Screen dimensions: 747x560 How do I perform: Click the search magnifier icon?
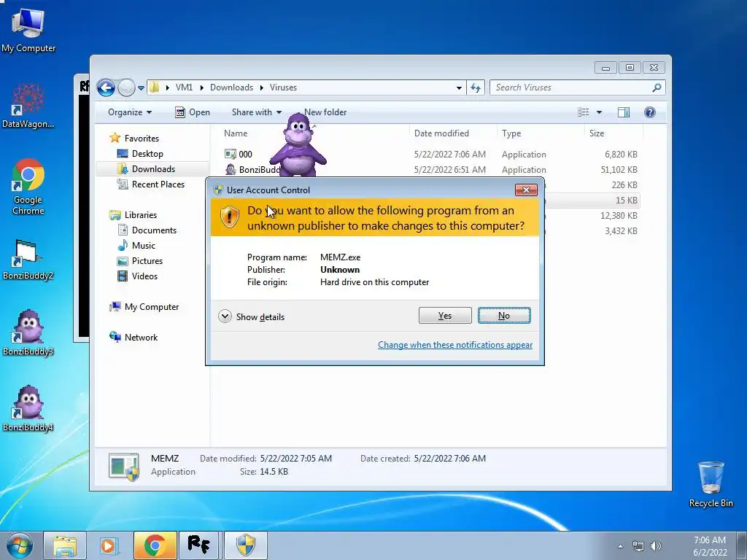[657, 87]
